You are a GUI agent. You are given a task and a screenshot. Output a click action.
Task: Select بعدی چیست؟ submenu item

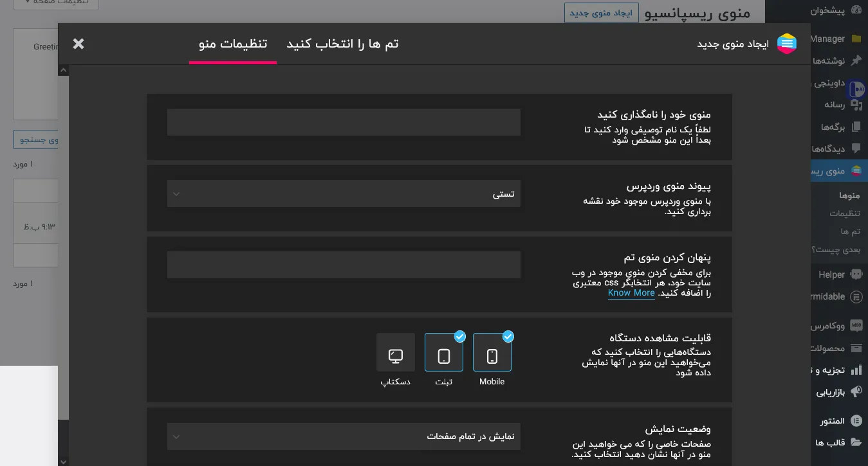(836, 249)
